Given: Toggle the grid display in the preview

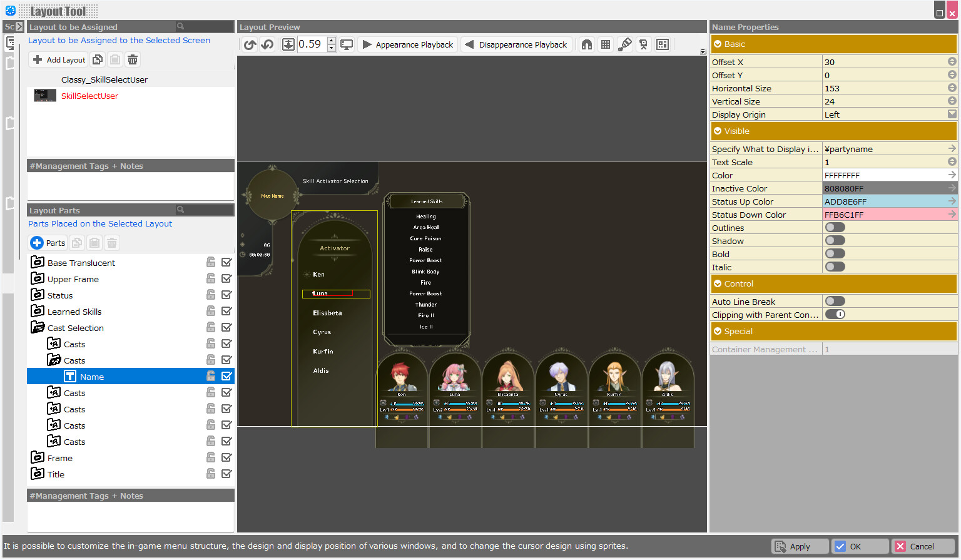Looking at the screenshot, I should point(606,44).
